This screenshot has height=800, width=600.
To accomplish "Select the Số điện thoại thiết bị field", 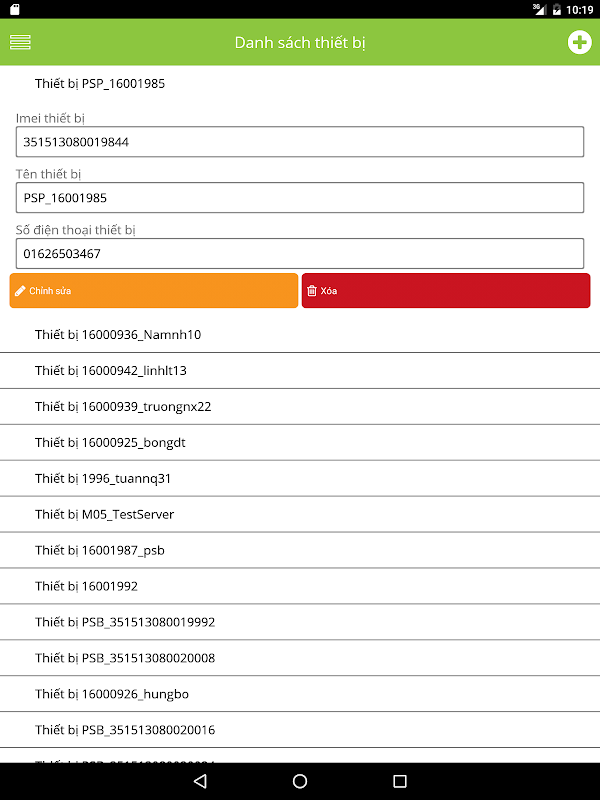I will coord(300,254).
